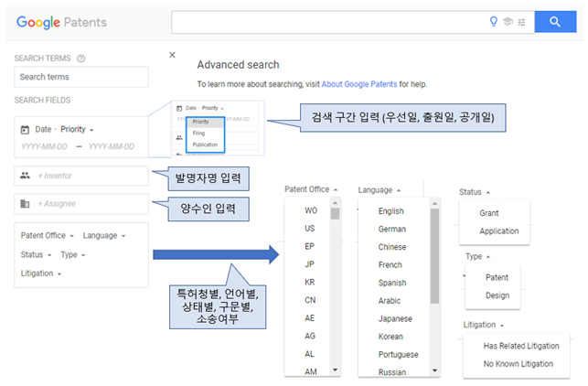Expand Status dropdown in left search fields box
The width and height of the screenshot is (588, 386).
[35, 254]
